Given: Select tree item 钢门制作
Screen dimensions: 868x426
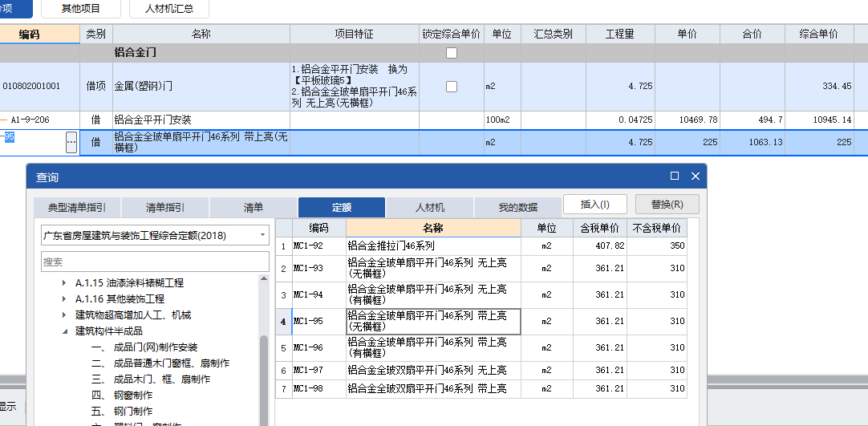Looking at the screenshot, I should pos(133,411).
